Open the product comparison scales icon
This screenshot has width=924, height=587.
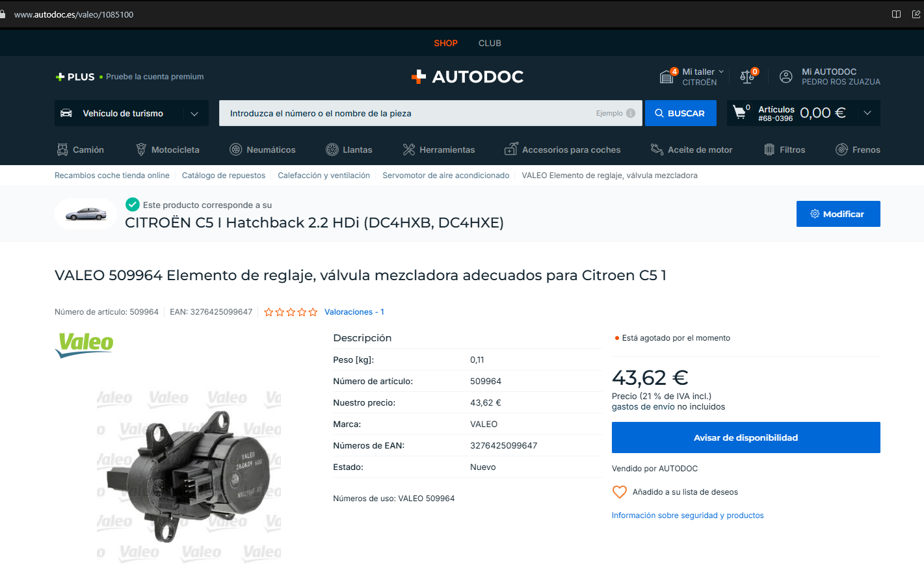click(x=747, y=77)
